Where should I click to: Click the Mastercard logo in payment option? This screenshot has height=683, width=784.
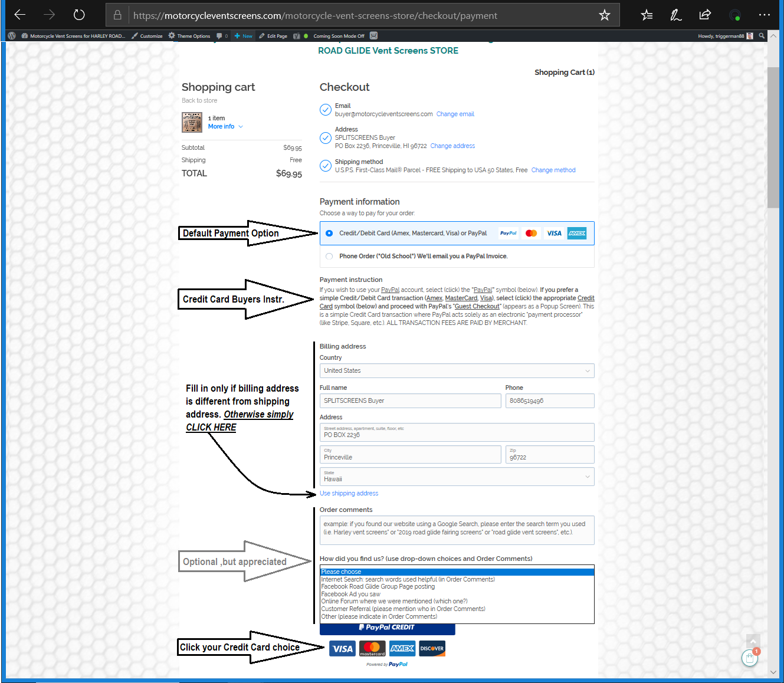(x=531, y=234)
